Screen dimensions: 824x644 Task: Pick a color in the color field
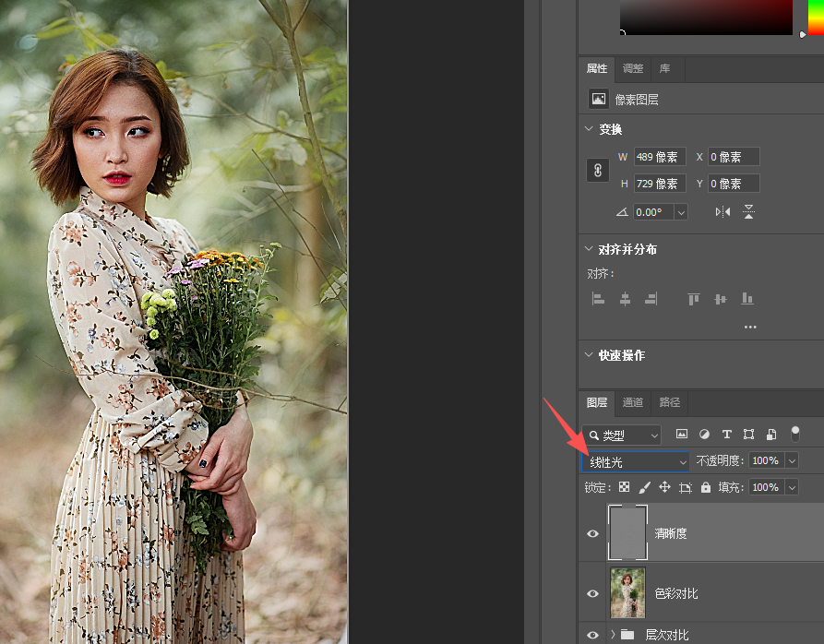(x=706, y=17)
